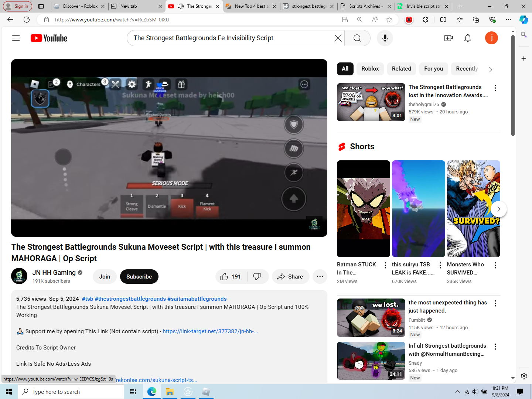Open Read aloud icon in address bar
This screenshot has height=399, width=532.
pyautogui.click(x=375, y=20)
